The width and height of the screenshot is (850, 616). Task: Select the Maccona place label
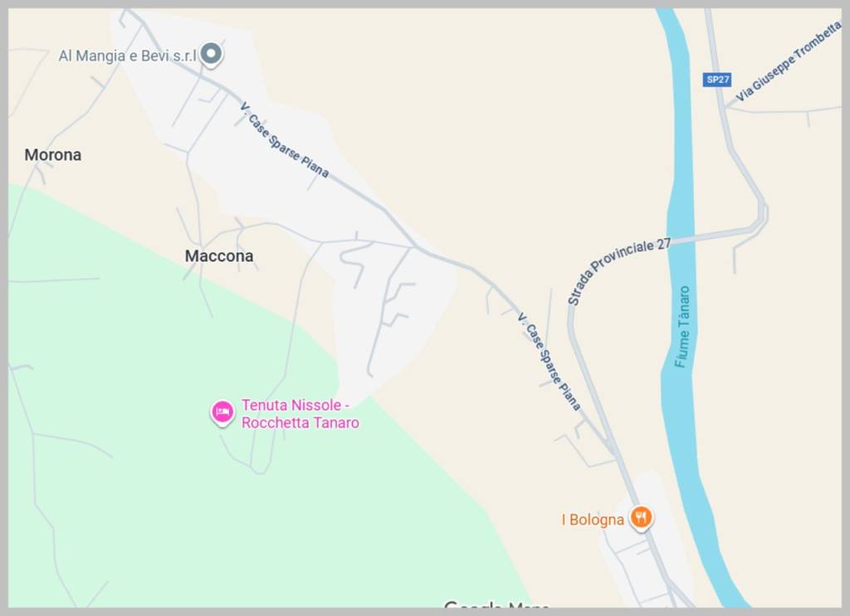click(x=219, y=256)
